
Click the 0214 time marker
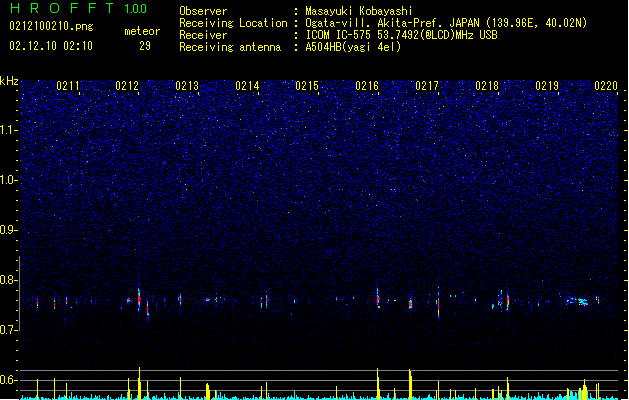(x=247, y=86)
